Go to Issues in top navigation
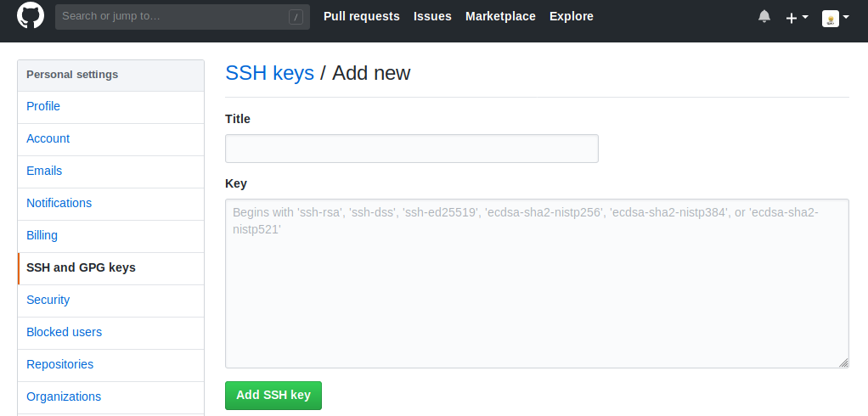Screen dimensions: 868x416 (x=432, y=16)
